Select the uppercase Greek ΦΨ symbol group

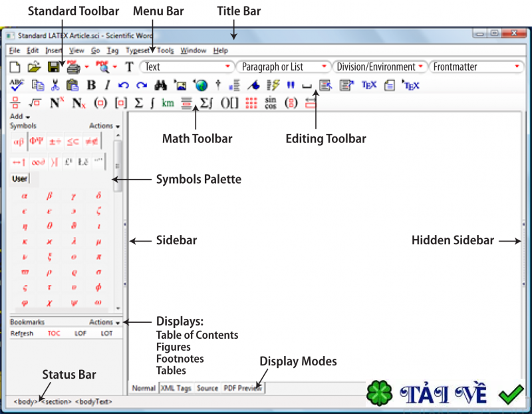[36, 141]
